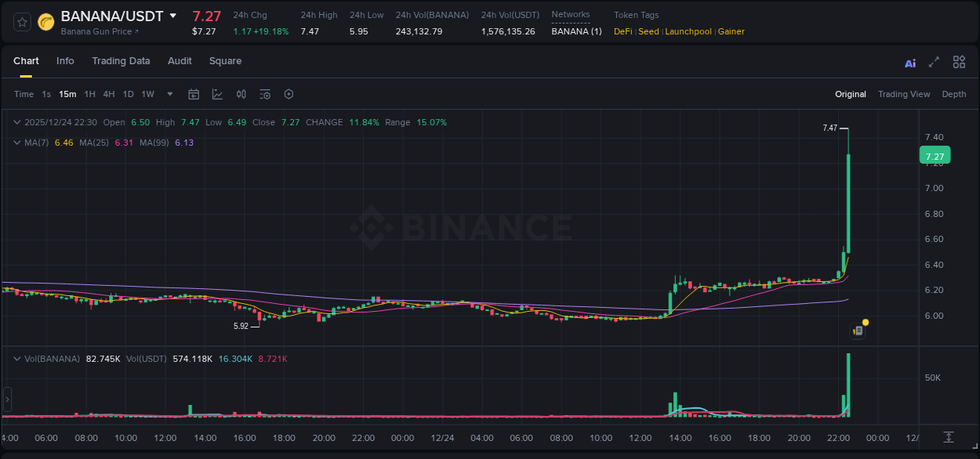Open the indicator list visibility icon

pos(264,94)
